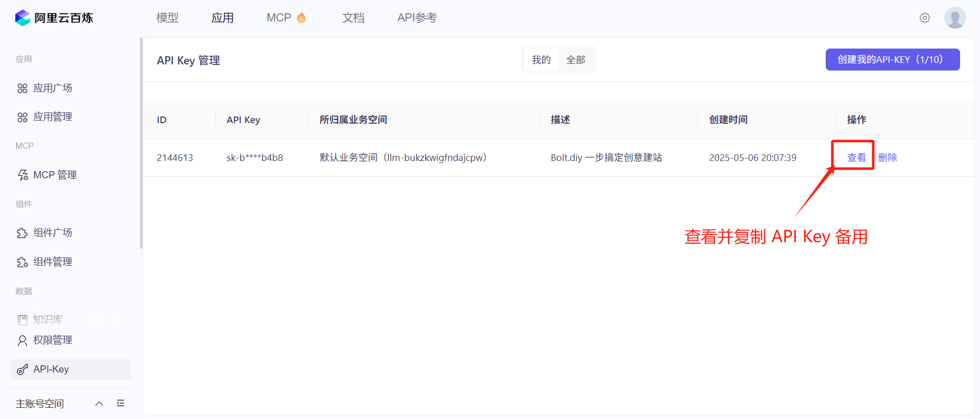The image size is (980, 419).
Task: Open 组件广场 in the sidebar
Action: point(71,233)
